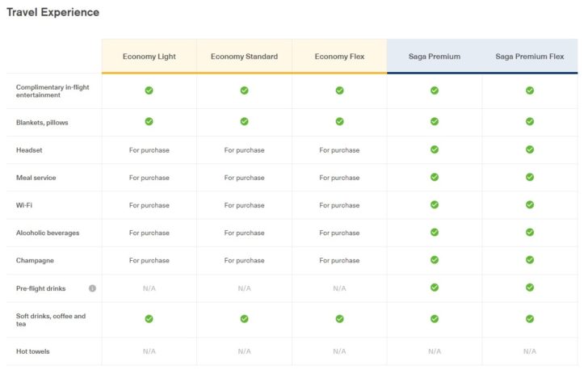Click the Alcoholic beverages row label
The width and height of the screenshot is (588, 374).
tap(48, 233)
